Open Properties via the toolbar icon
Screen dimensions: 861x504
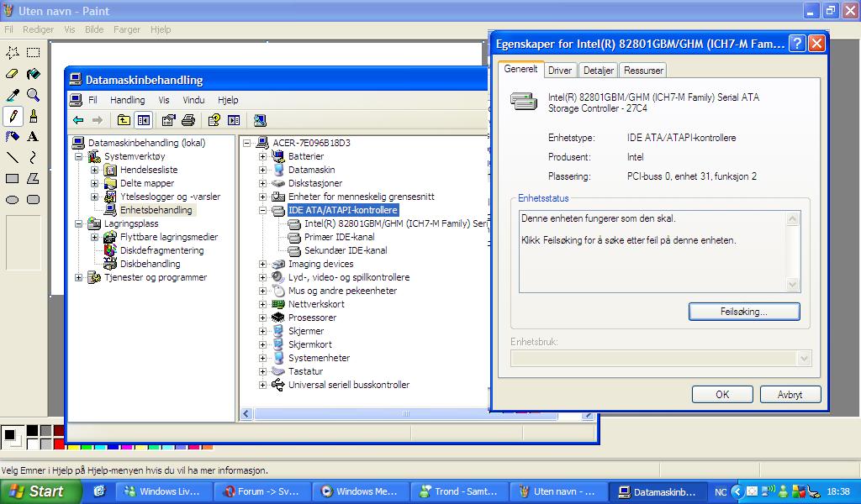(x=168, y=120)
